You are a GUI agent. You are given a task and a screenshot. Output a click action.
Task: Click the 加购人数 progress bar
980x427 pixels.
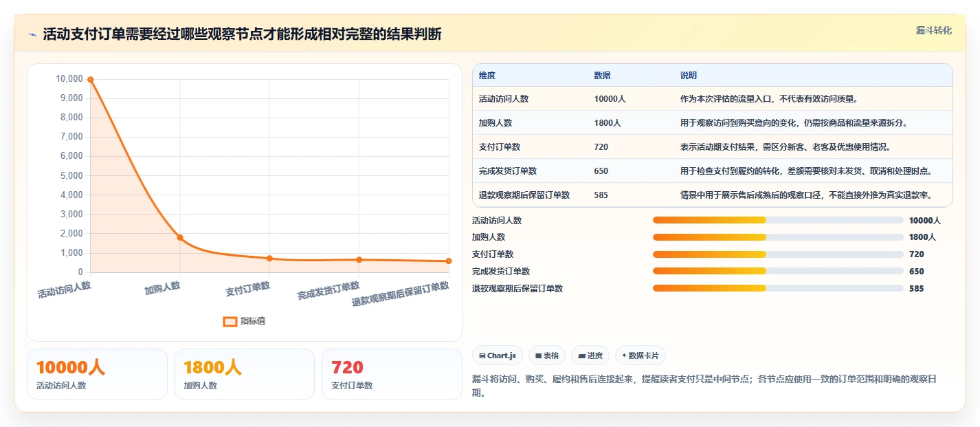(778, 237)
